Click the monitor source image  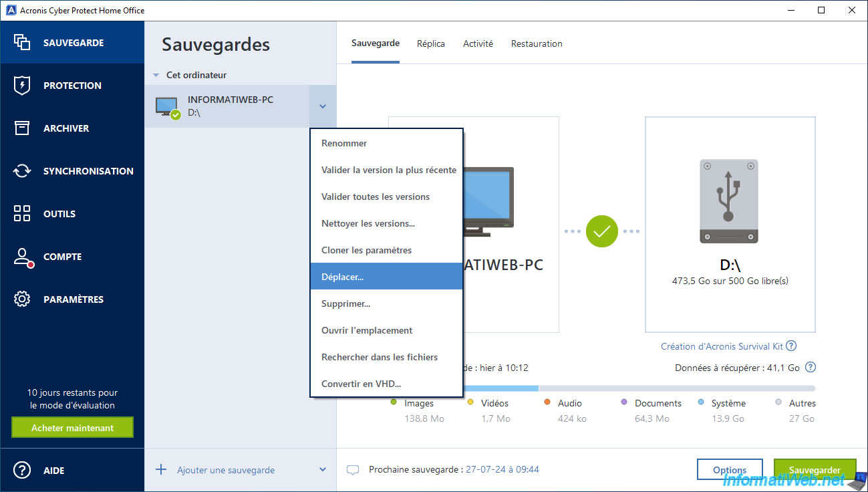click(x=488, y=202)
